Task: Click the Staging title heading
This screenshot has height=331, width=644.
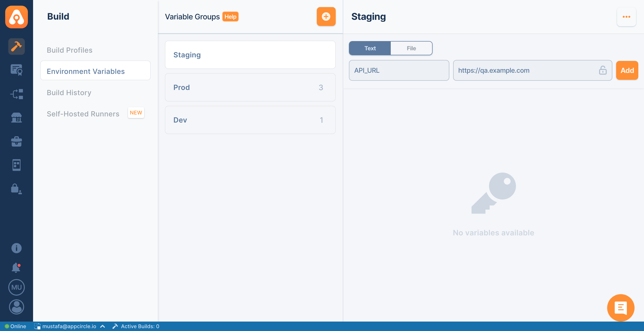Action: coord(369,17)
